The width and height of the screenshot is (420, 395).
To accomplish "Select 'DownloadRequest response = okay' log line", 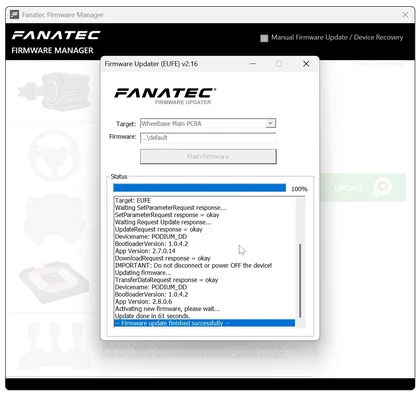I will [163, 258].
